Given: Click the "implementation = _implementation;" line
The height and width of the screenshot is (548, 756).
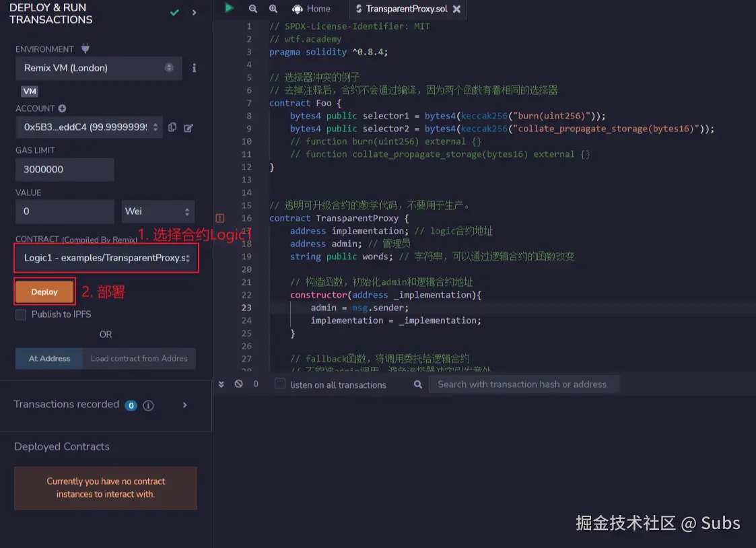Looking at the screenshot, I should point(396,320).
